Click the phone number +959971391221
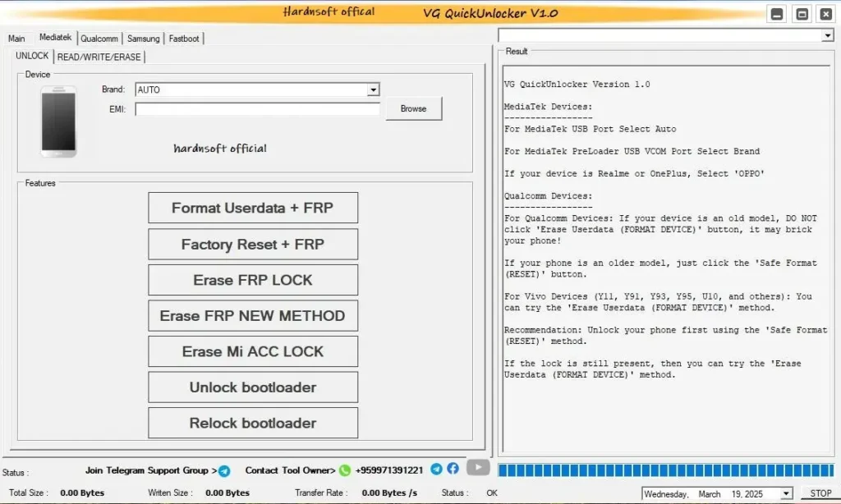The image size is (841, 504). coord(388,470)
